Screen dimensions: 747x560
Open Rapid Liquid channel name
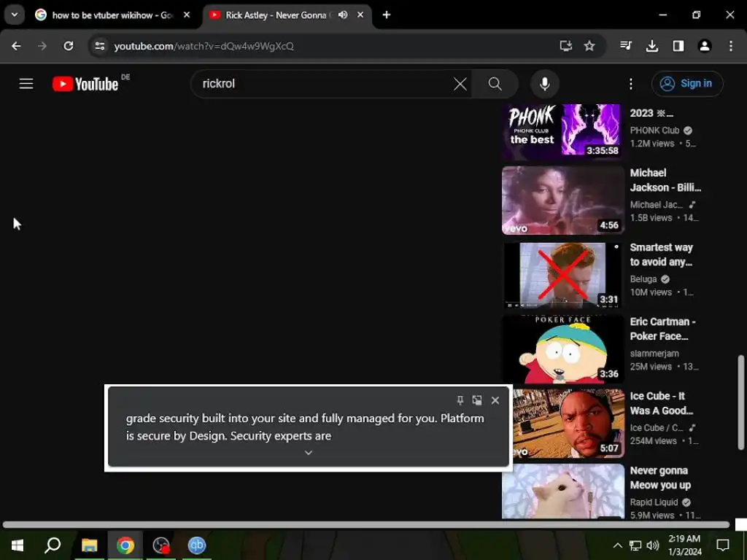coord(654,502)
